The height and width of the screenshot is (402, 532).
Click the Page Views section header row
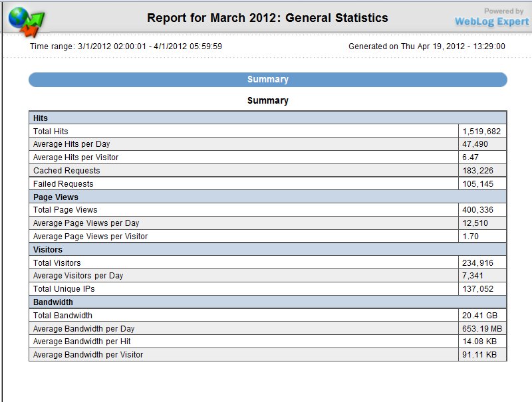tap(268, 197)
